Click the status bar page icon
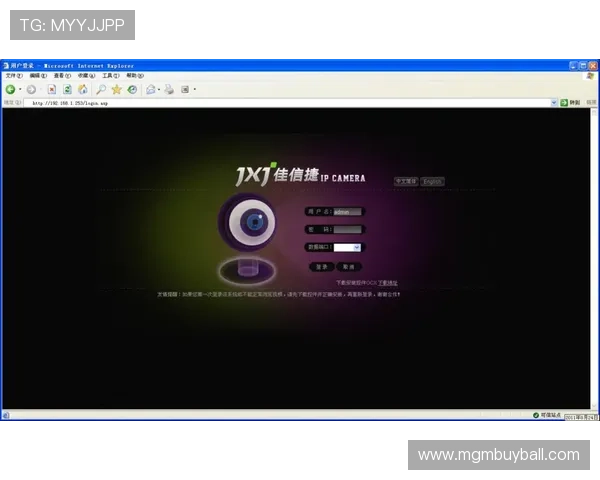The width and height of the screenshot is (600, 480). [x=6, y=415]
